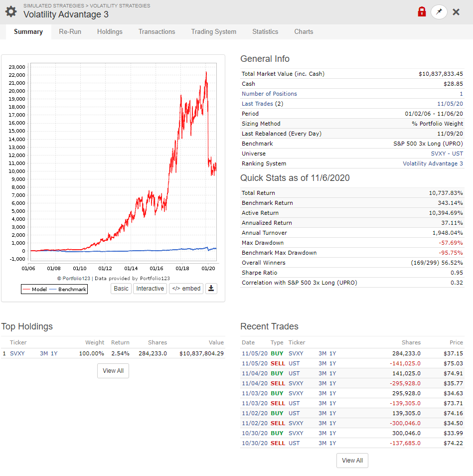Click 3M chart link for SVXY holding
The height and width of the screenshot is (476, 473).
click(44, 353)
